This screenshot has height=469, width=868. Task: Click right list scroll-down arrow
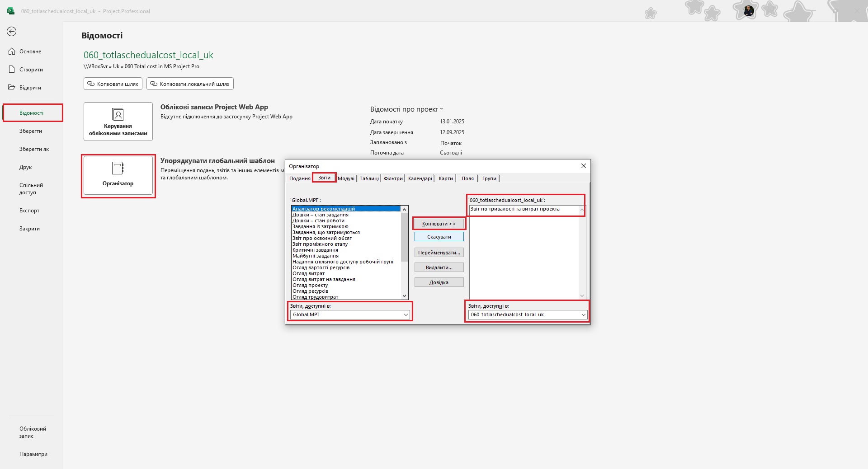(582, 296)
